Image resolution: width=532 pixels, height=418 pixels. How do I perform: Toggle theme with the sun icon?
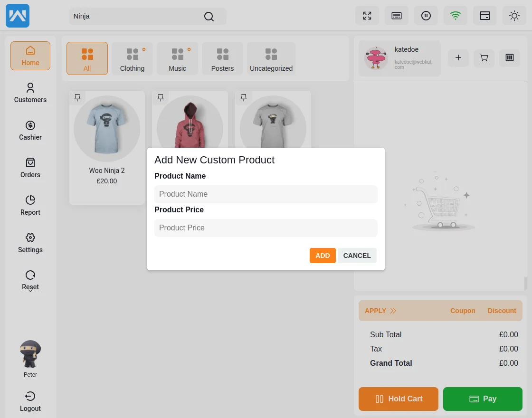click(514, 16)
